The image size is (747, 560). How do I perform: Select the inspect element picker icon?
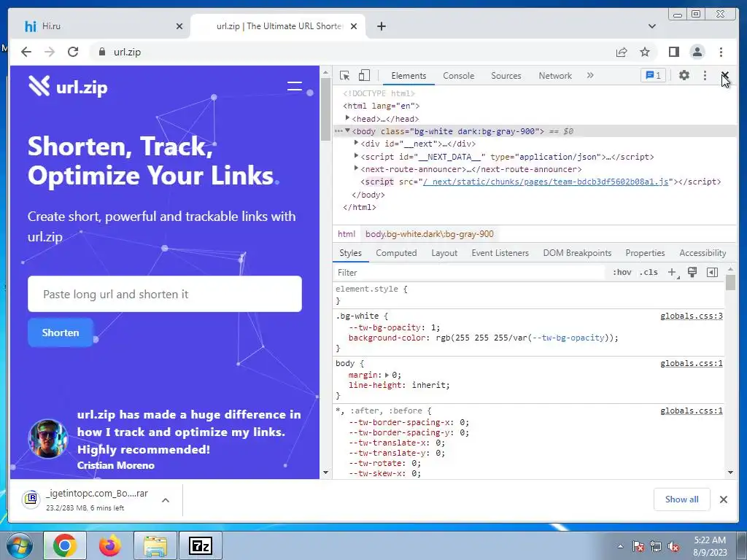click(x=344, y=75)
